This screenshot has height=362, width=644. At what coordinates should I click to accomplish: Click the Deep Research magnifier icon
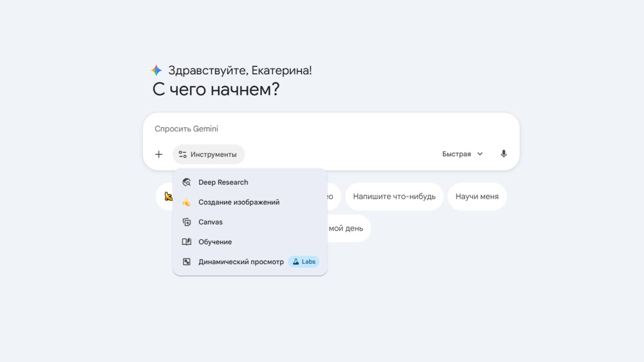(187, 182)
